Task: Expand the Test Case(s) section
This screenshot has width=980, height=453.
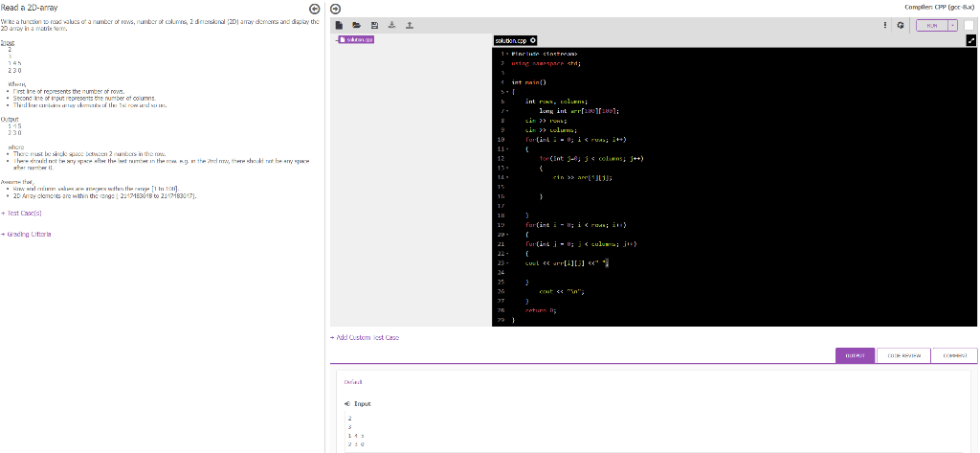Action: [x=21, y=213]
